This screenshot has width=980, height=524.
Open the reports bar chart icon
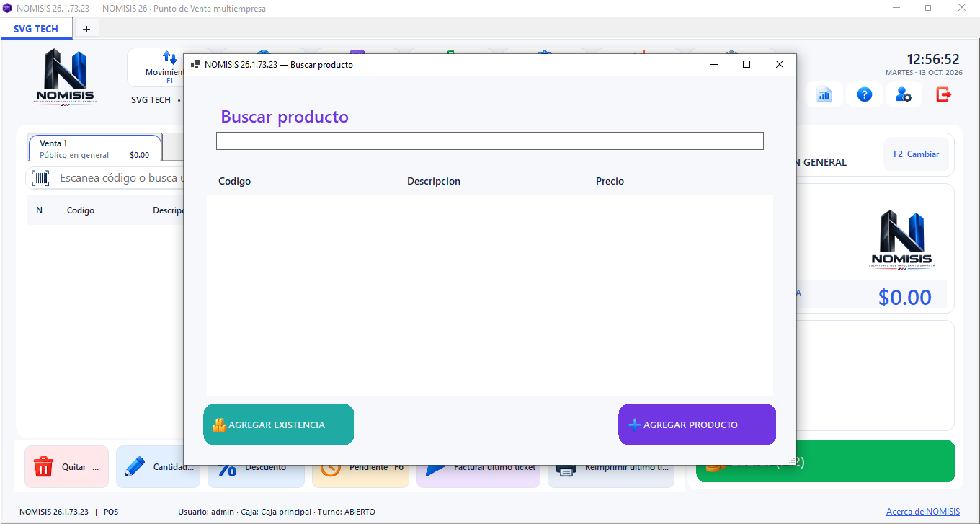click(824, 94)
